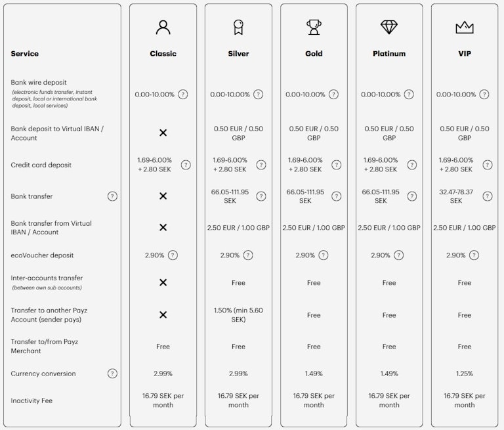Select the Classic column heading
This screenshot has height=430, width=504.
(x=163, y=54)
